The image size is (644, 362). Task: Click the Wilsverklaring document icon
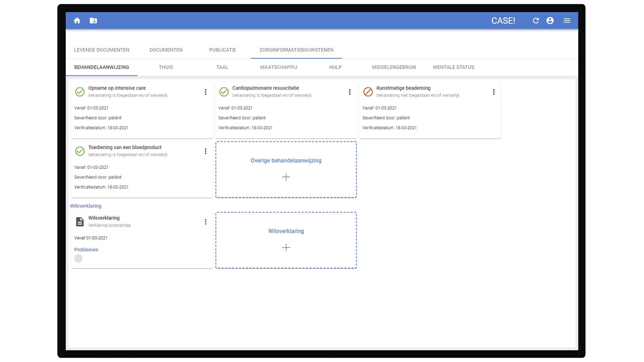pyautogui.click(x=80, y=222)
